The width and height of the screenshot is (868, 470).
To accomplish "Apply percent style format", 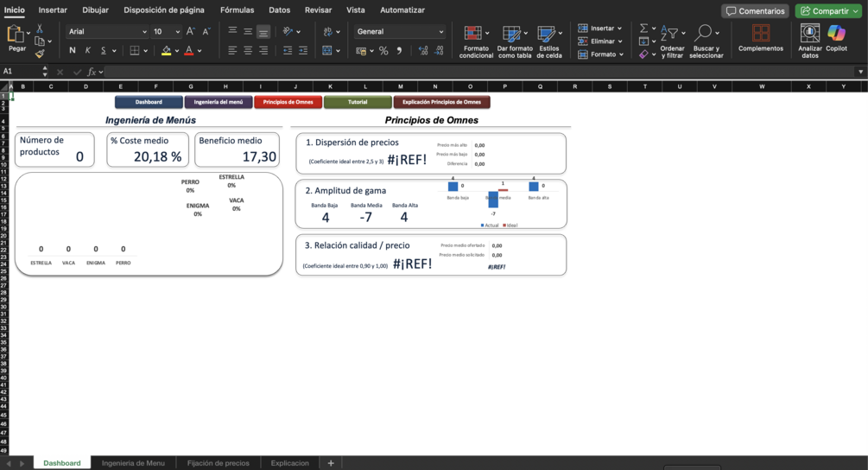I will click(x=383, y=51).
